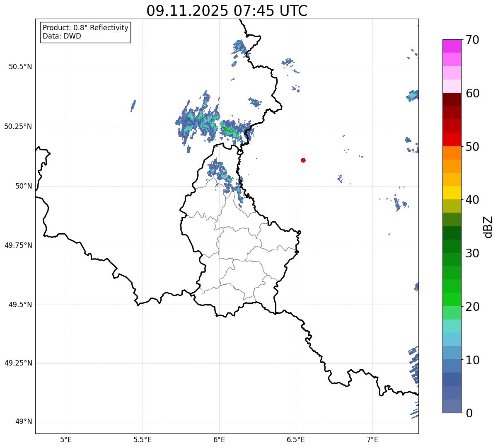Click the 'Data: DWD' text
This screenshot has height=448, width=498.
coord(62,36)
